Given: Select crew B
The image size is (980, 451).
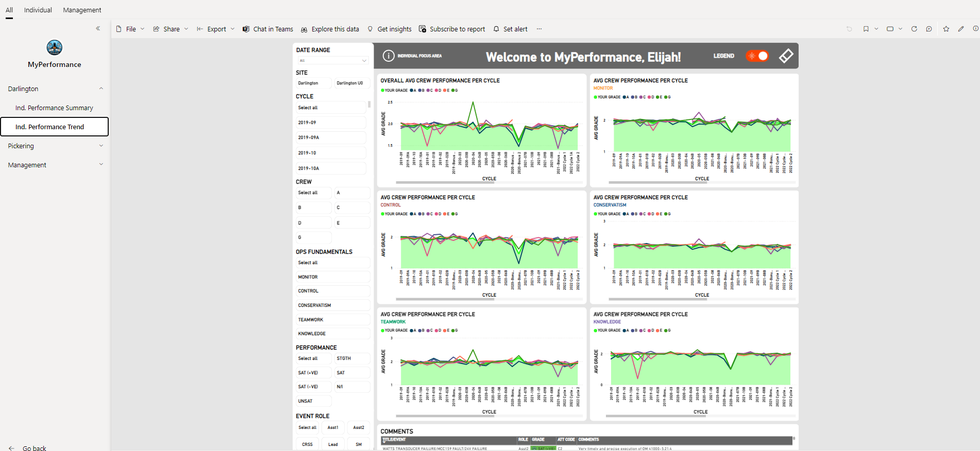Looking at the screenshot, I should pos(314,207).
